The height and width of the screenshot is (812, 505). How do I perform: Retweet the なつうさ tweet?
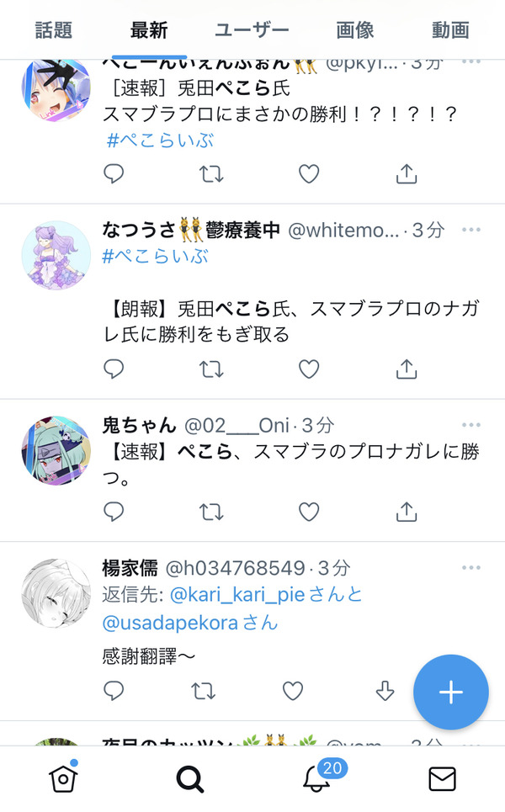pos(211,369)
